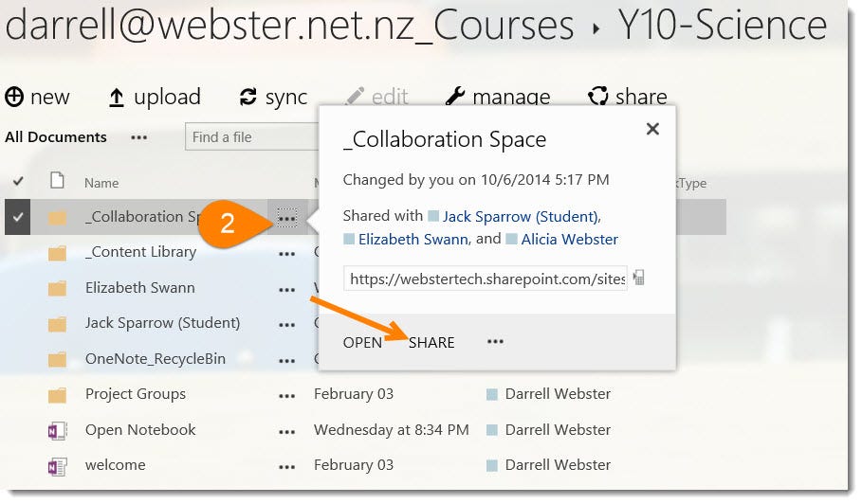Viewport: 862px width, 504px height.
Task: Click the manage wrench icon
Action: 455,97
